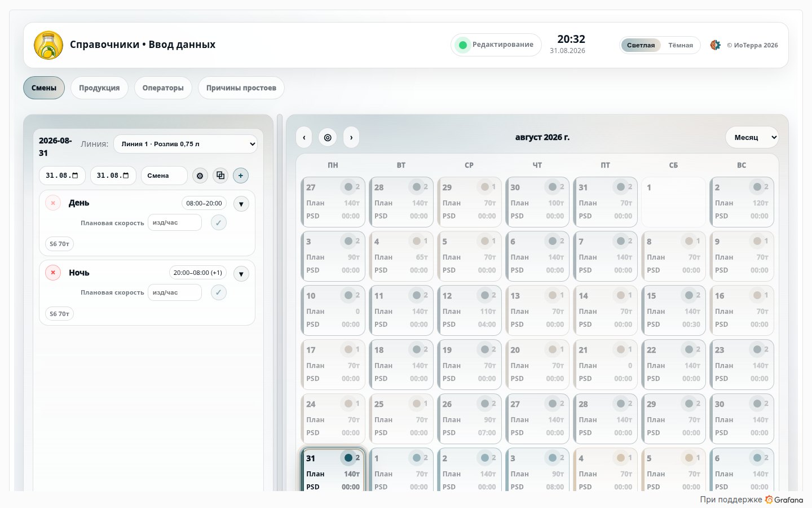812x508 pixels.
Task: Click the gear settings icon beside Смена
Action: click(200, 176)
